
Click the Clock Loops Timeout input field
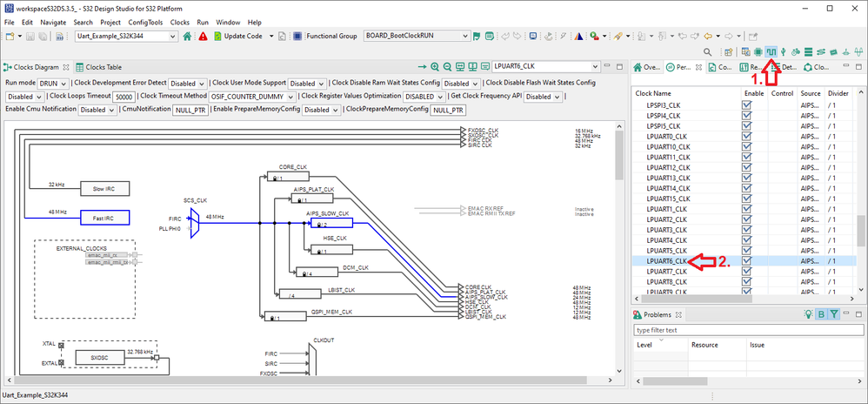coord(124,97)
